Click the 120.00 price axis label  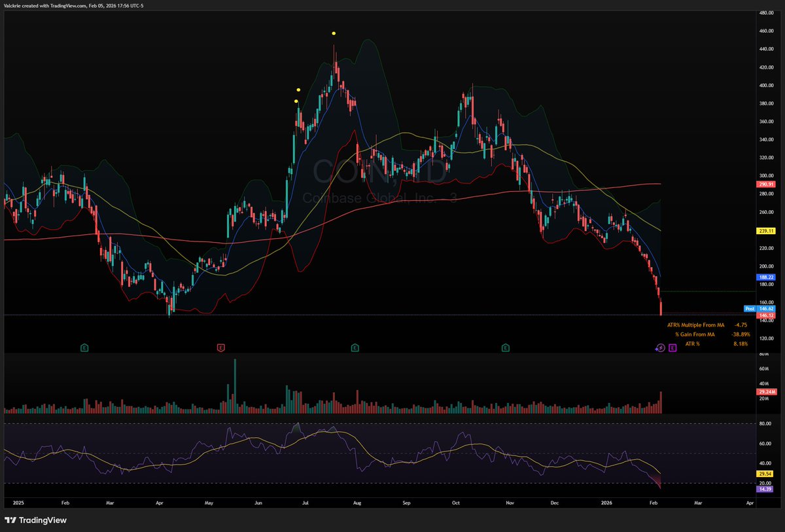[x=767, y=339]
